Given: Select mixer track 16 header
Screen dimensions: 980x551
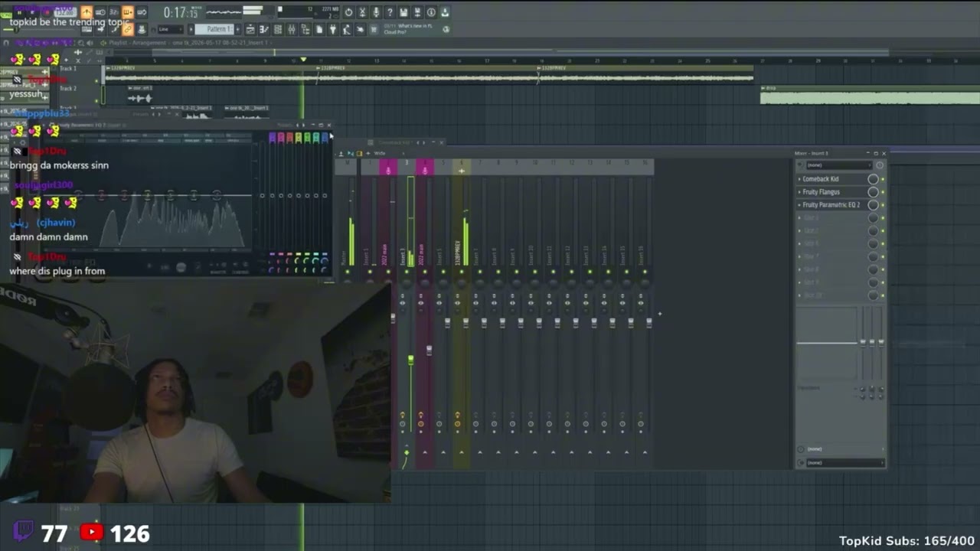Looking at the screenshot, I should (x=645, y=167).
